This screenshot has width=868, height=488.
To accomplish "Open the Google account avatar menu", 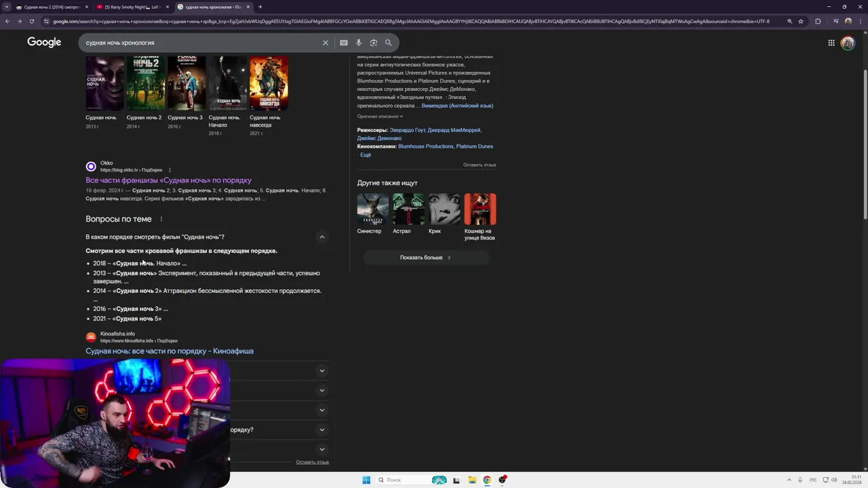I will coord(848,43).
